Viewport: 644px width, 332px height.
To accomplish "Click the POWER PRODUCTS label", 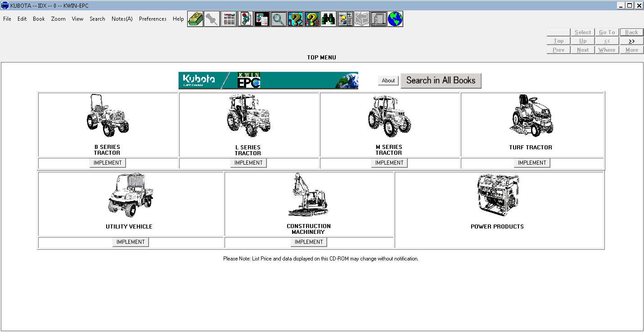I will coord(497,227).
